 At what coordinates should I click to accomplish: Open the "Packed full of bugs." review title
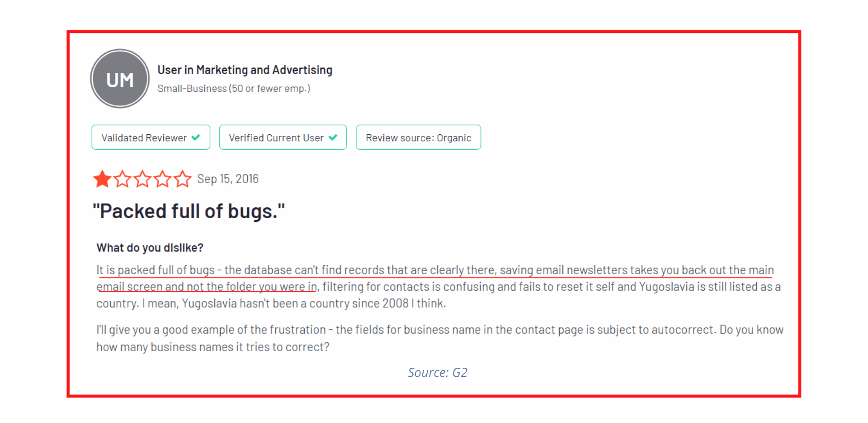[189, 211]
